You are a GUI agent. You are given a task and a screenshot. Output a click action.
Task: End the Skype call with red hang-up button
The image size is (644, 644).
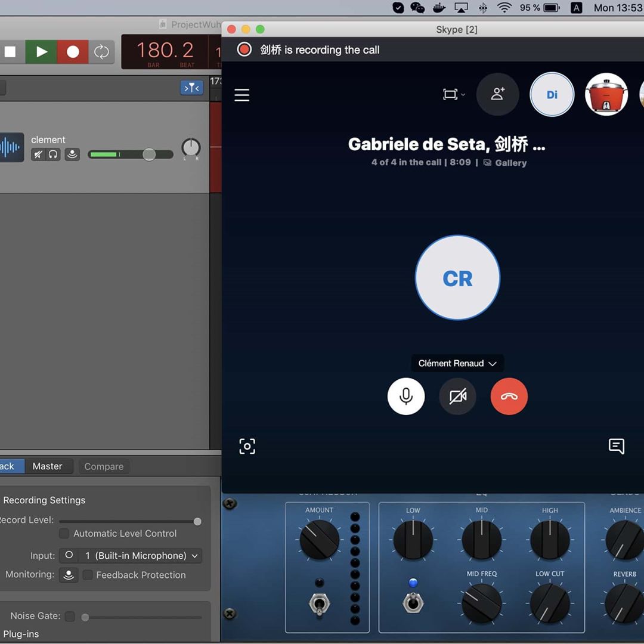pyautogui.click(x=509, y=397)
